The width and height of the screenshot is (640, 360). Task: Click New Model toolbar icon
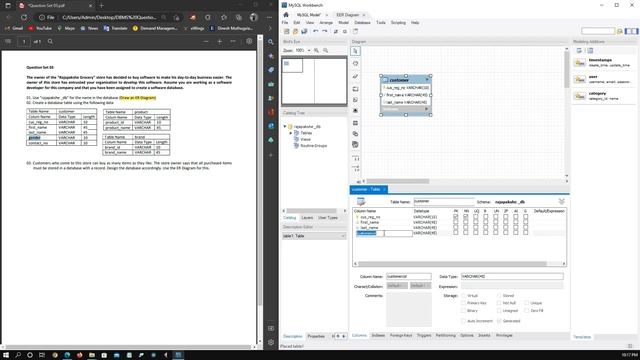(x=287, y=31)
